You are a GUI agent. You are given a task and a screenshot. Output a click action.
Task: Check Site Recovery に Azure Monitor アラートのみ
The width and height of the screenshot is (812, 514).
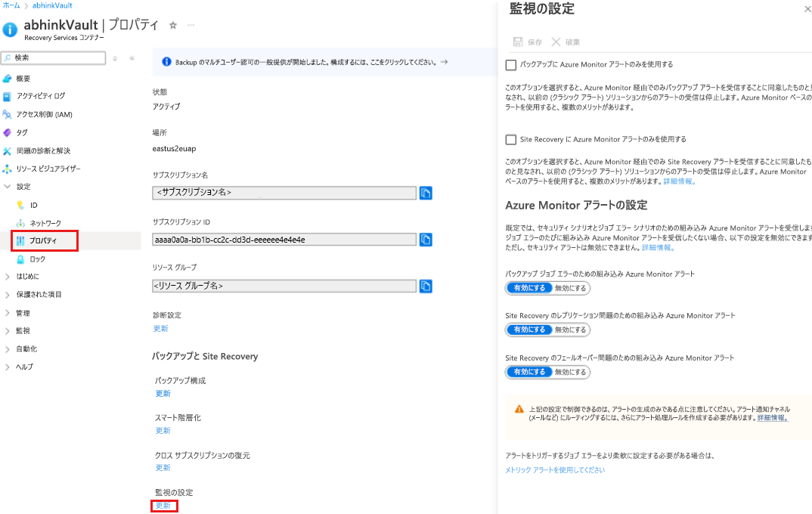[510, 140]
